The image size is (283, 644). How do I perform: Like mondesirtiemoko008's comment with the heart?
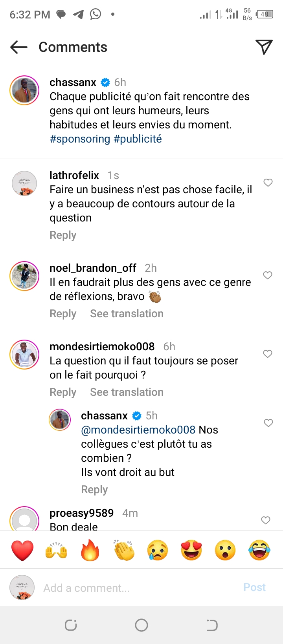coord(268,354)
